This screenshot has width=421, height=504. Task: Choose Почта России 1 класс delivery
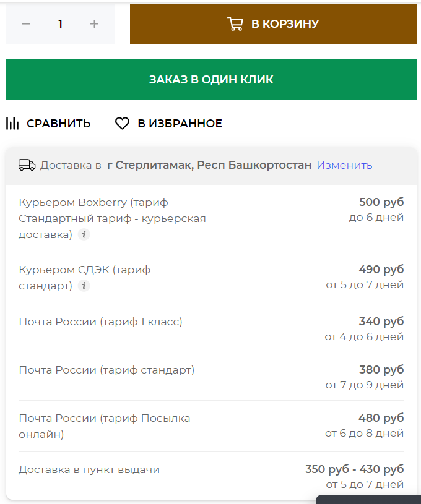point(211,328)
